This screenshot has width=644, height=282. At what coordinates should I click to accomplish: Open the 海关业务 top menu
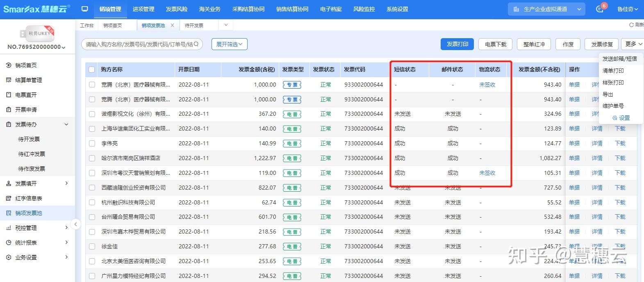[x=210, y=9]
